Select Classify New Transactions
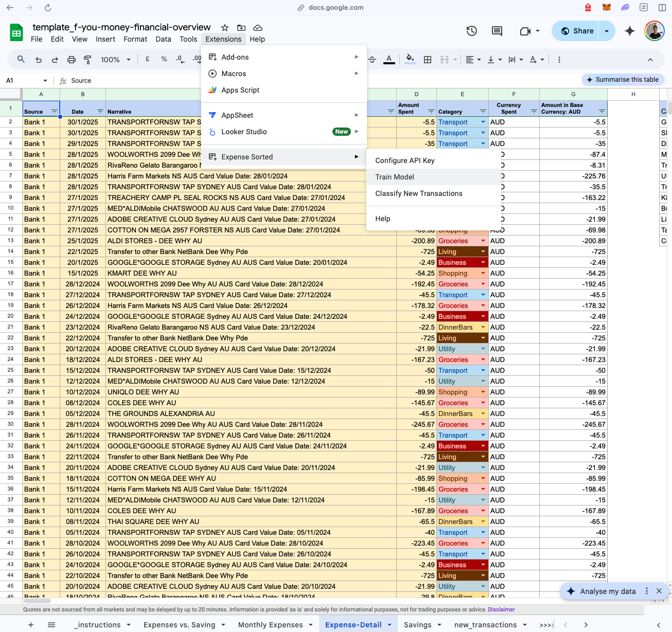 (x=433, y=193)
